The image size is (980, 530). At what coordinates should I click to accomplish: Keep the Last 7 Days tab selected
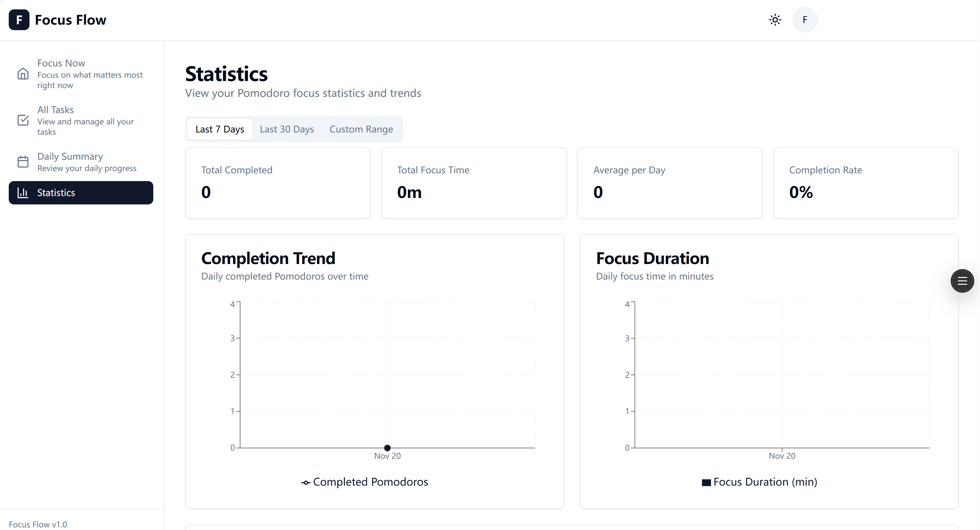(219, 129)
